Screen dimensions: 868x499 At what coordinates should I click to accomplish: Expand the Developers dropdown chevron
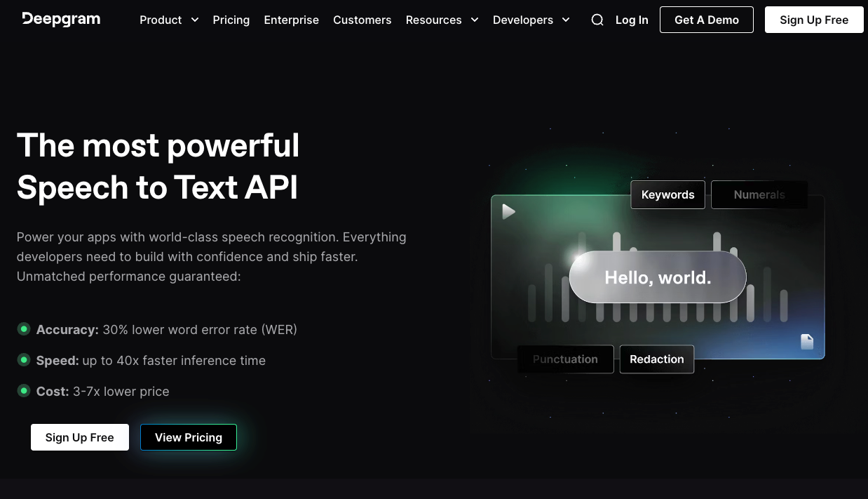pyautogui.click(x=566, y=20)
